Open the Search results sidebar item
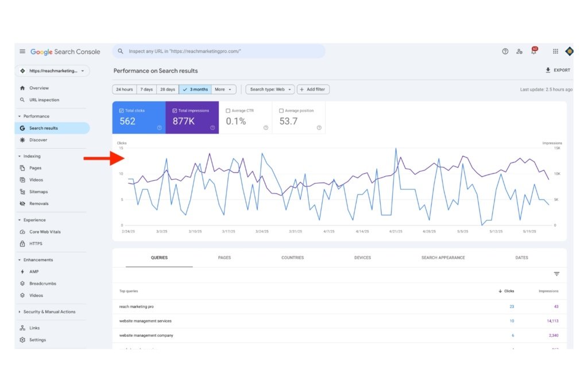Screen dimensions: 588x392 pos(52,128)
